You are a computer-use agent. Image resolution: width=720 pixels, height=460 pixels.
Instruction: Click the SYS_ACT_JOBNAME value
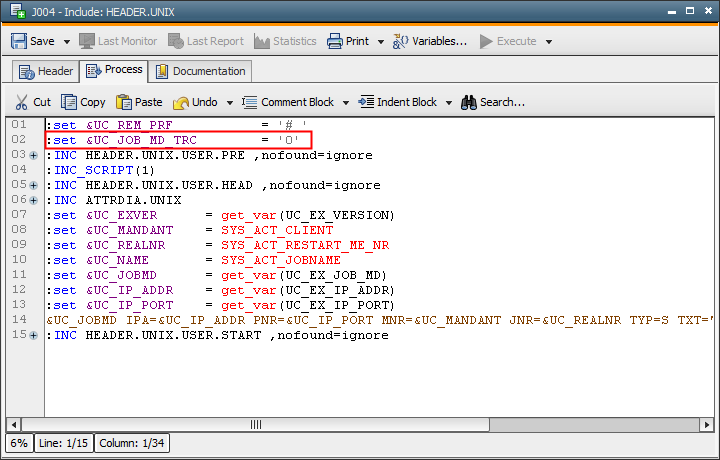click(x=281, y=260)
